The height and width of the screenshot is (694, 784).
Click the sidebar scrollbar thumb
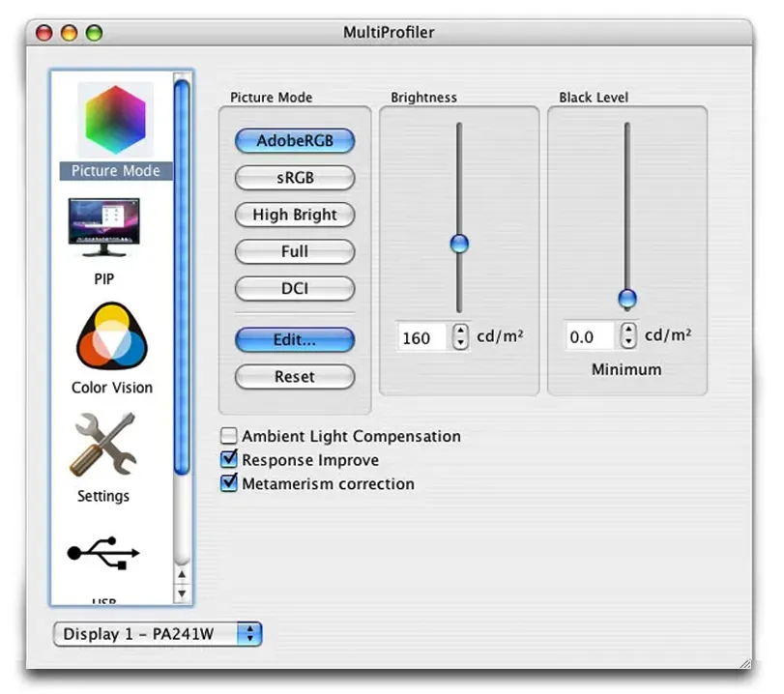coord(182,277)
